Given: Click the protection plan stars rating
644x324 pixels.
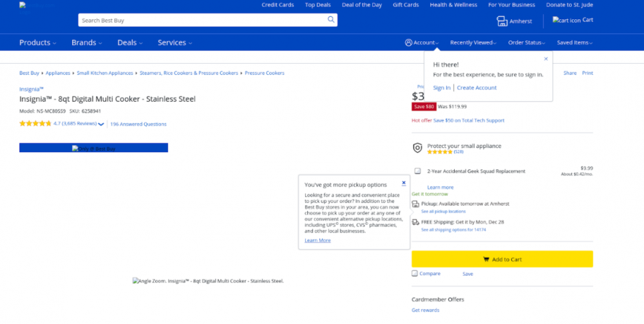Looking at the screenshot, I should click(439, 151).
